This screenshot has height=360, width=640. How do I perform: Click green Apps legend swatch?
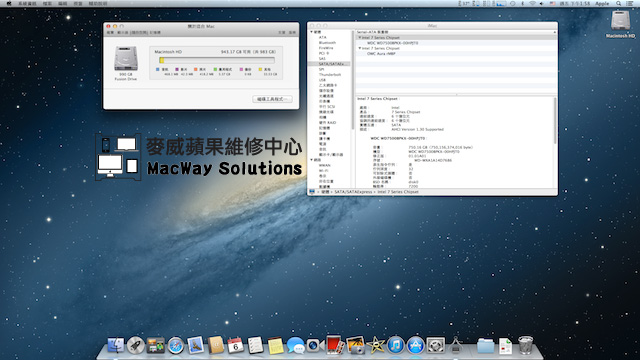coord(215,69)
